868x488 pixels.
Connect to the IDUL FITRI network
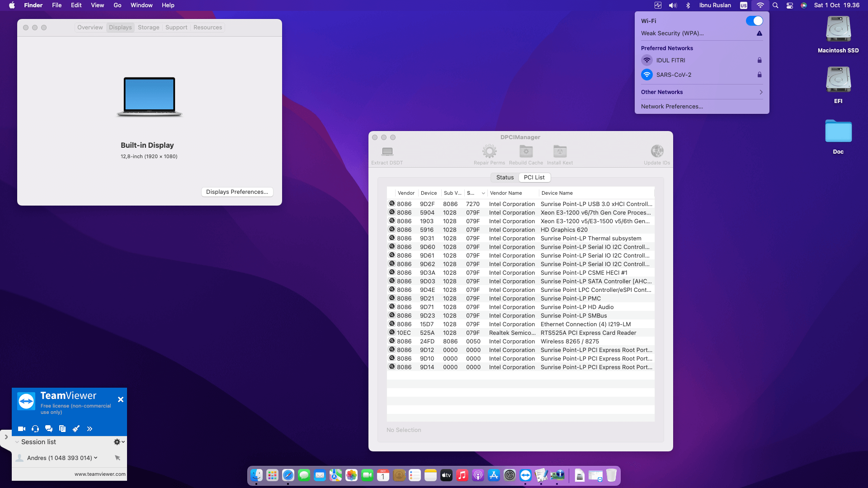pos(702,60)
